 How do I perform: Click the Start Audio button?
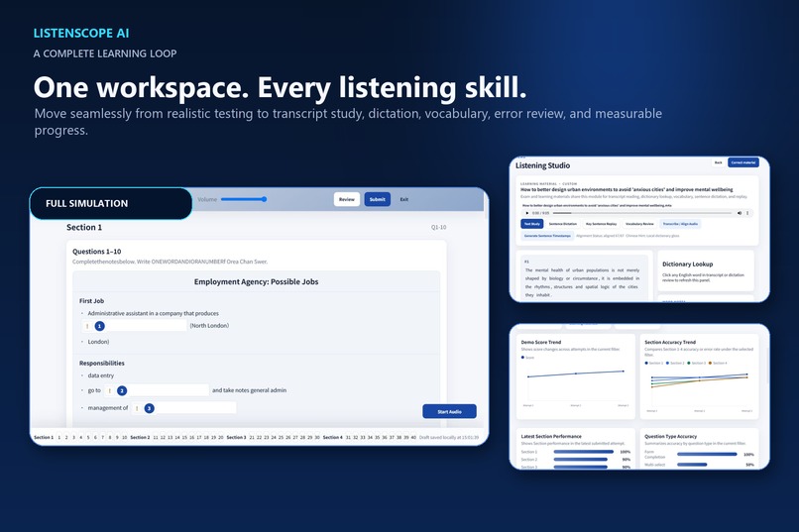(x=449, y=411)
